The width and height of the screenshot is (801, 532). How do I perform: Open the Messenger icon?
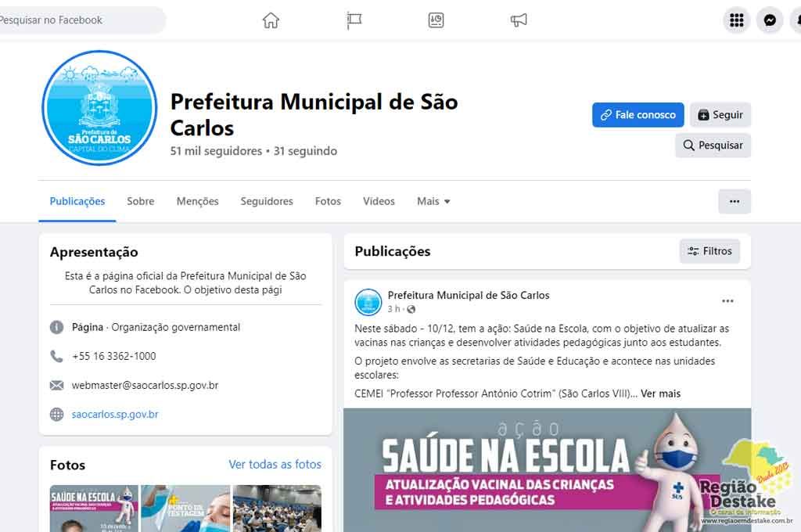pyautogui.click(x=770, y=21)
